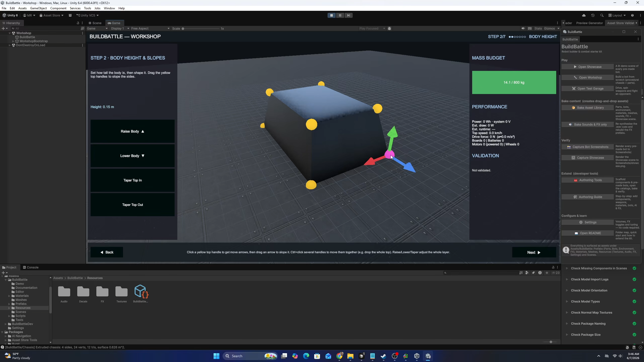The width and height of the screenshot is (644, 362).
Task: Pause the running game
Action: pos(340,15)
